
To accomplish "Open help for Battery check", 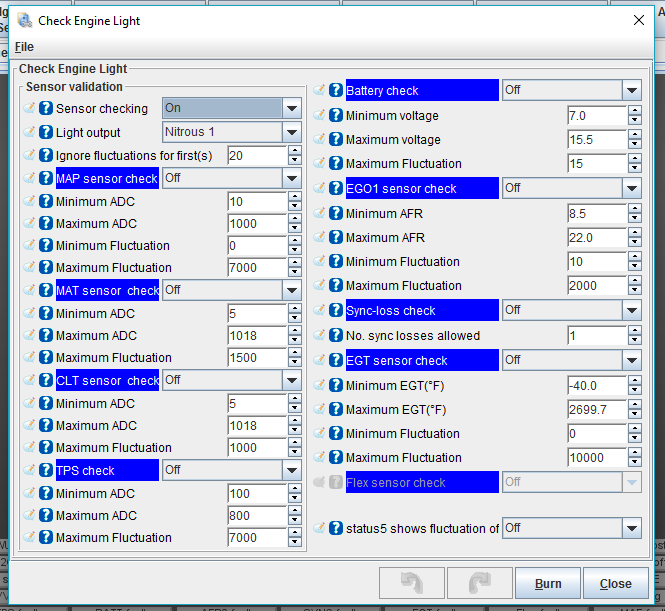I will 336,90.
